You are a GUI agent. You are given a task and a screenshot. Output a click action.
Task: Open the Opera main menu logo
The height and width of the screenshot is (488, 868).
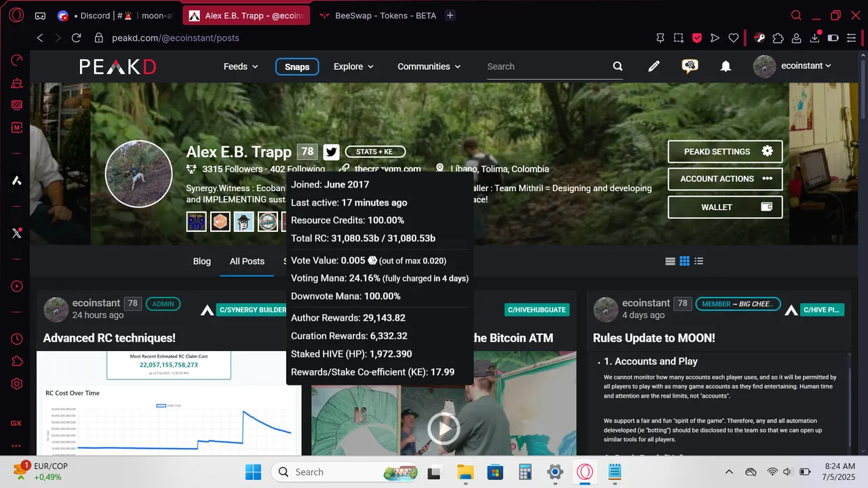[16, 15]
